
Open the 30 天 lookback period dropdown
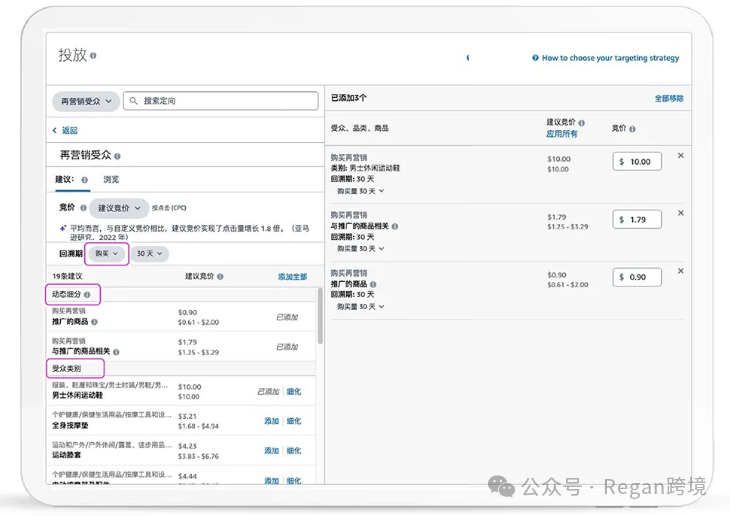149,254
